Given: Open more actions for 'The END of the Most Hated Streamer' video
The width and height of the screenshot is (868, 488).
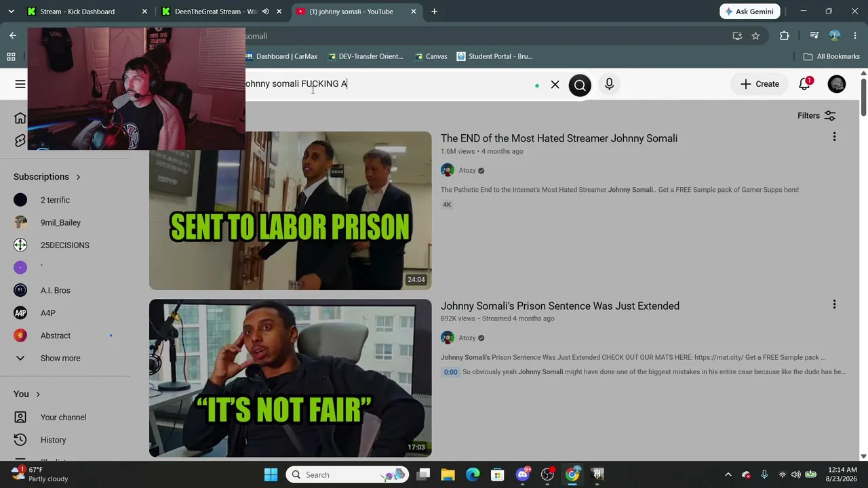Looking at the screenshot, I should point(834,137).
